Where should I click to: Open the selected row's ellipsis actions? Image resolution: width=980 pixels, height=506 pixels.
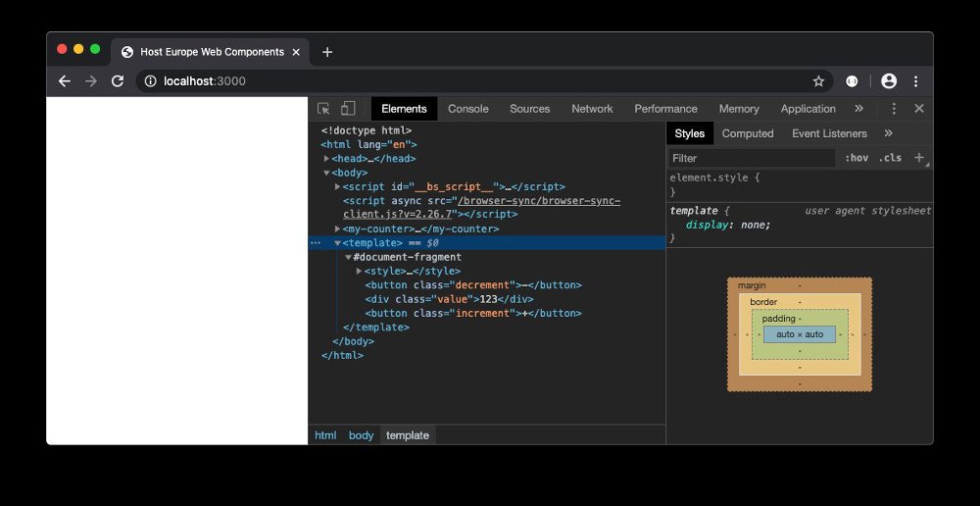click(x=316, y=242)
